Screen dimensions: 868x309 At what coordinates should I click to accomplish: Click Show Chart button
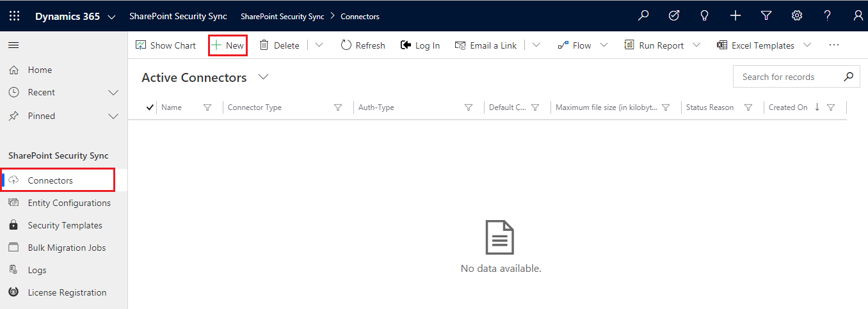click(166, 45)
